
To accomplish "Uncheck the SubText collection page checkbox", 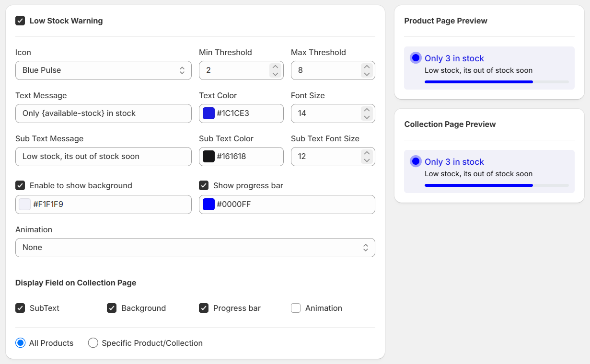I will tap(20, 308).
